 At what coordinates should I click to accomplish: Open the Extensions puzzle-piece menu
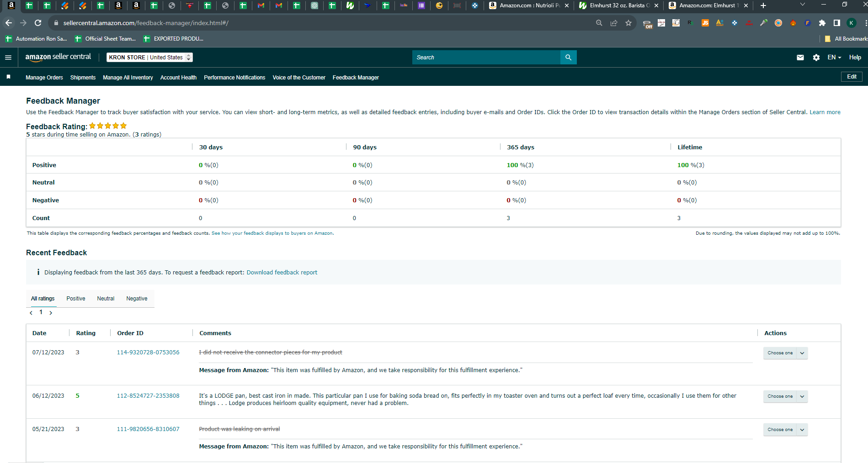point(822,23)
